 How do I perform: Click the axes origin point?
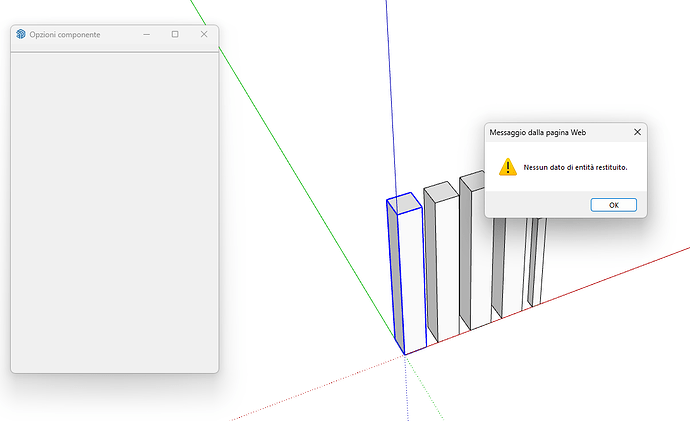[405, 354]
